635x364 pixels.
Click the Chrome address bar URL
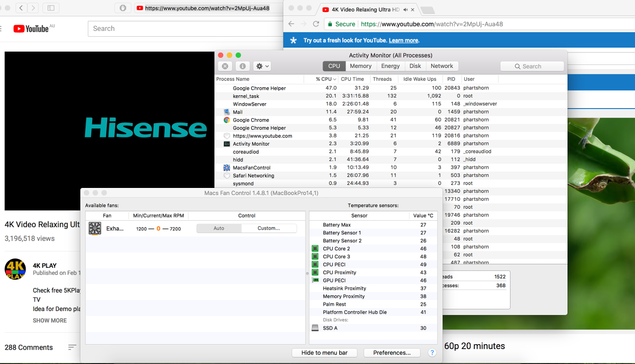pos(432,24)
